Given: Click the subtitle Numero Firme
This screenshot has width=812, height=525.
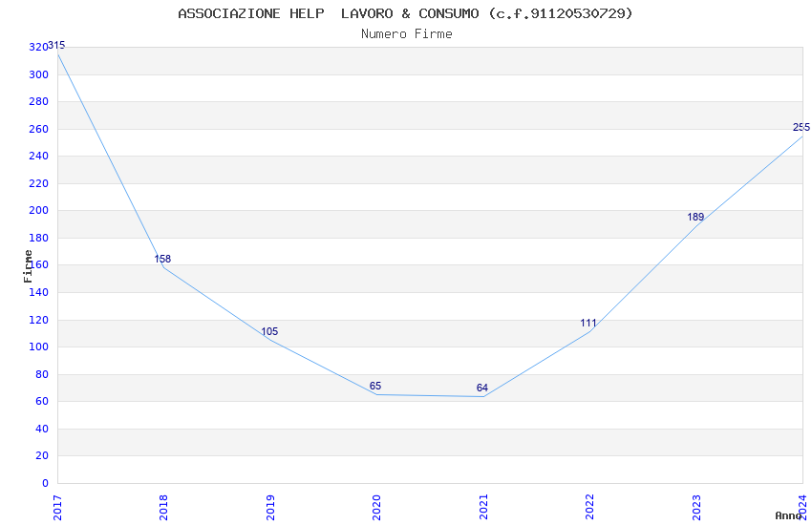Looking at the screenshot, I should click(407, 34).
